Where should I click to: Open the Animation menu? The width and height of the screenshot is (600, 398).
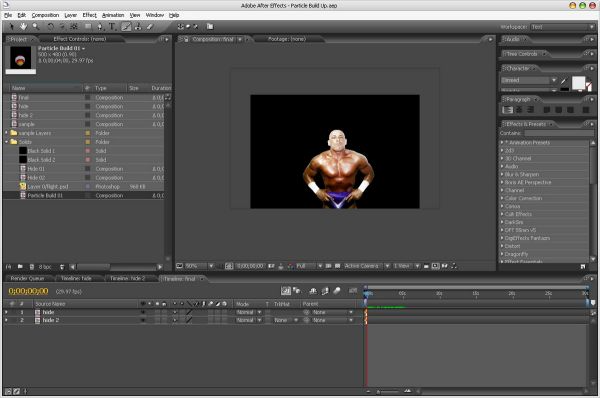pos(113,15)
